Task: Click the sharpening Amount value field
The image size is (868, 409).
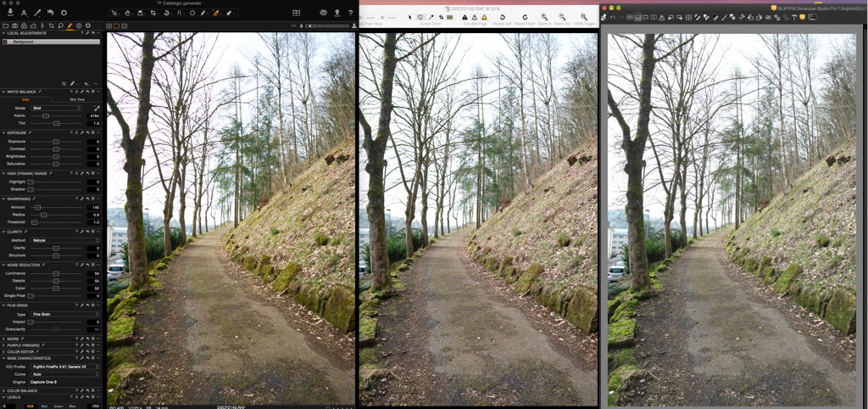Action: pyautogui.click(x=93, y=207)
